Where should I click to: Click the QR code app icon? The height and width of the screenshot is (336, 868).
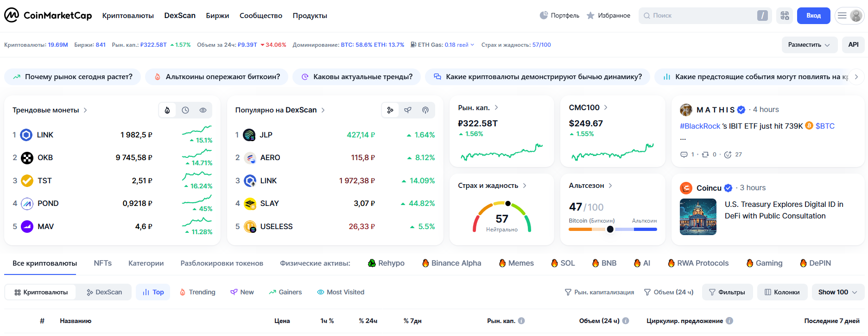click(x=785, y=15)
